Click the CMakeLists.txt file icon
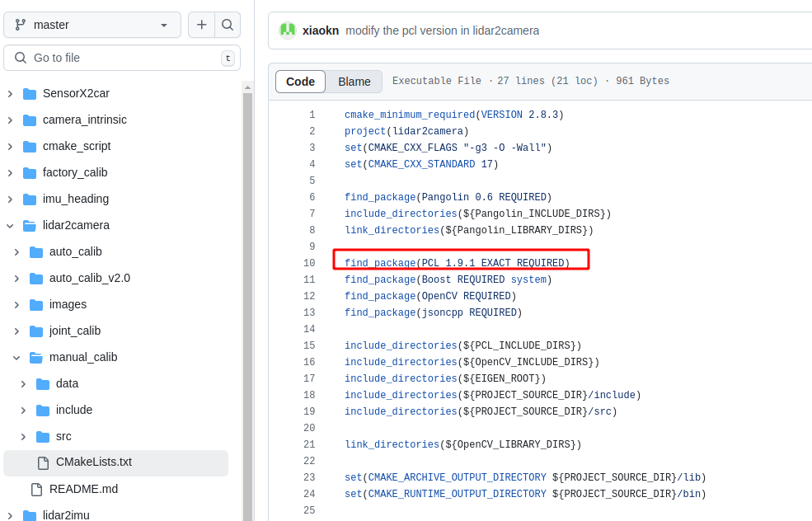The height and width of the screenshot is (521, 812). point(43,463)
